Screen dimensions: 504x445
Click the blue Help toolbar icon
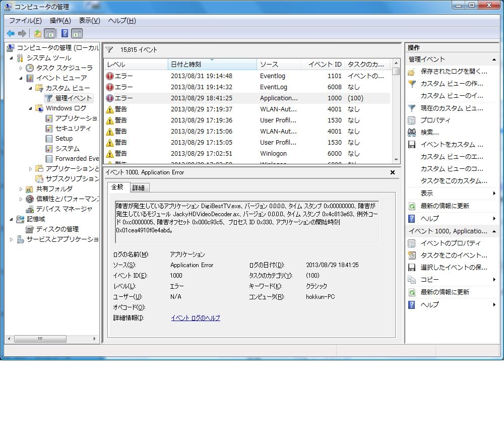65,33
